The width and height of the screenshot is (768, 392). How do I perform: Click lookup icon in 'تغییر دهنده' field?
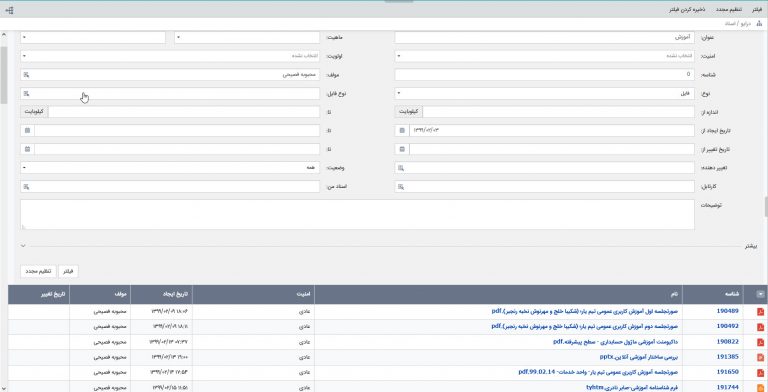pos(401,168)
